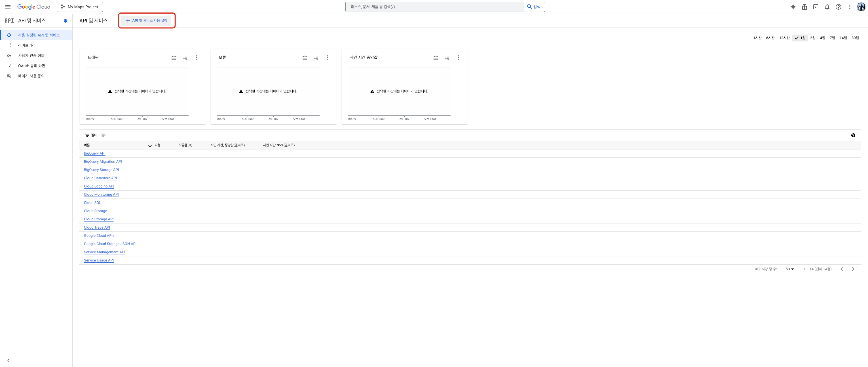This screenshot has width=868, height=367.
Task: Select the 30일 time range
Action: [855, 38]
